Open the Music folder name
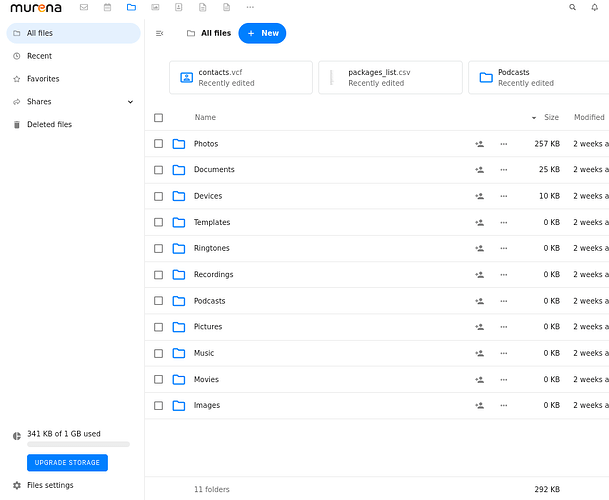The image size is (609, 500). [204, 353]
